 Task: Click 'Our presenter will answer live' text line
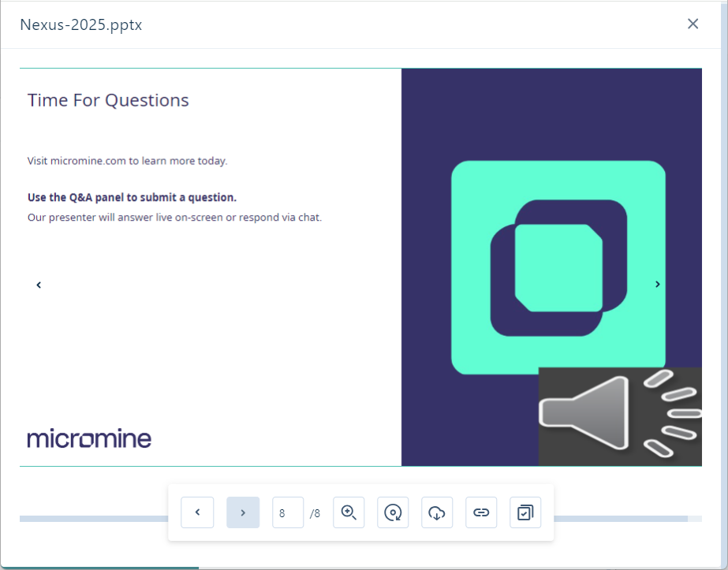point(174,218)
